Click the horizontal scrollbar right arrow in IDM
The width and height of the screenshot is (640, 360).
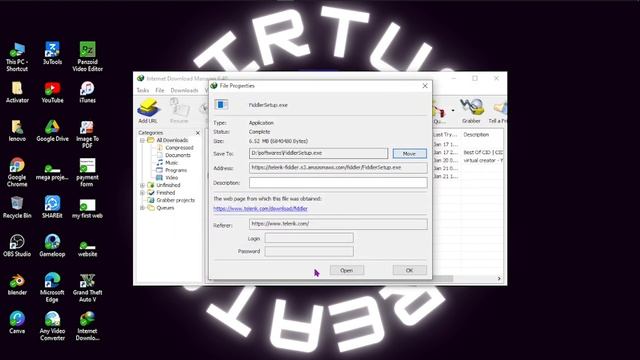(x=499, y=278)
